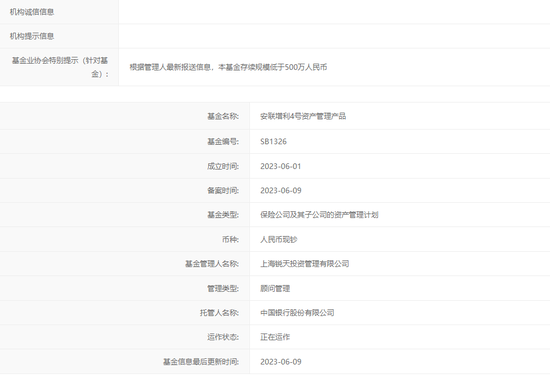550x378 pixels.
Task: Select the fund type 保险公司及其子公司的资产管理计划
Action: [x=319, y=215]
